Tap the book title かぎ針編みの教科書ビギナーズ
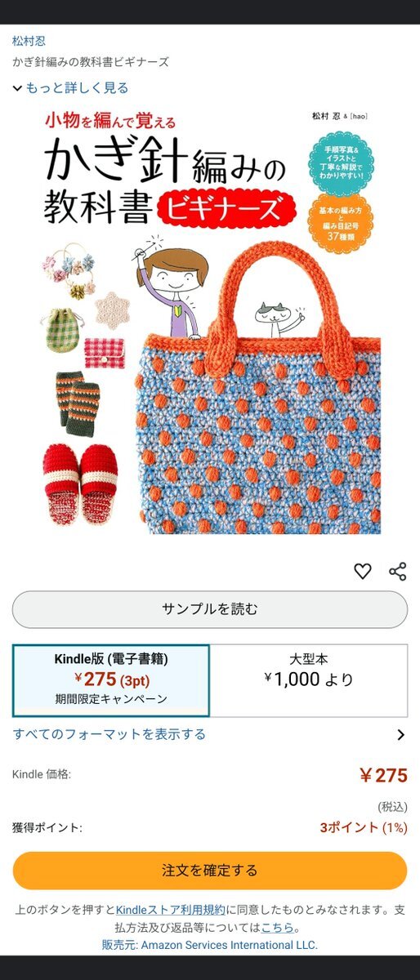Screen dimensions: 420x980 point(91,62)
